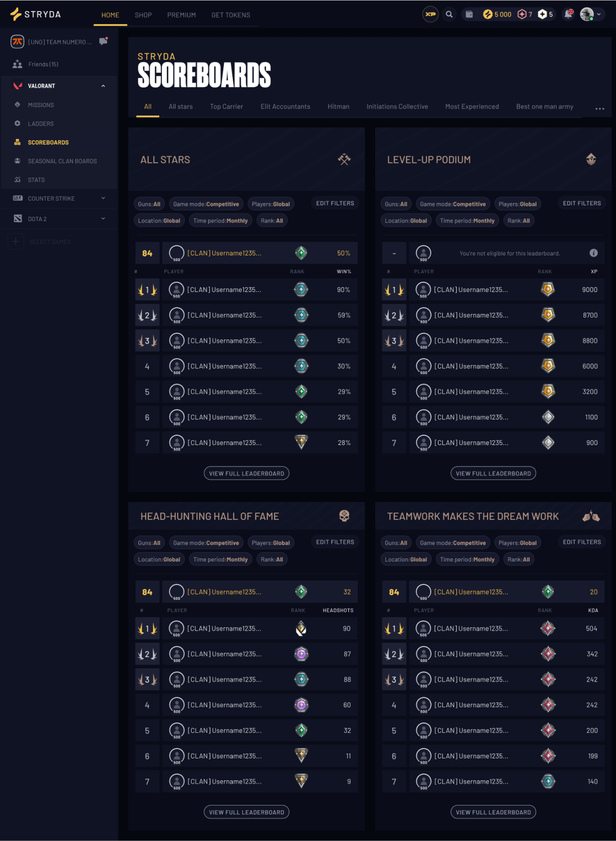This screenshot has height=841, width=616.
Task: Click the crossed axes All Stars icon
Action: click(344, 159)
